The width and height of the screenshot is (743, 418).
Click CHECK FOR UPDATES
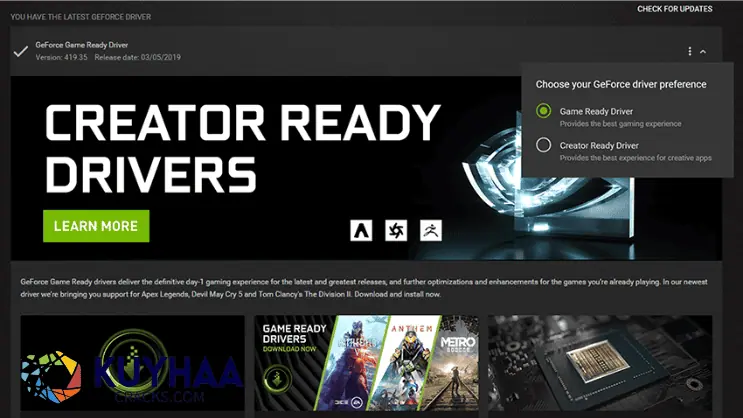[675, 9]
